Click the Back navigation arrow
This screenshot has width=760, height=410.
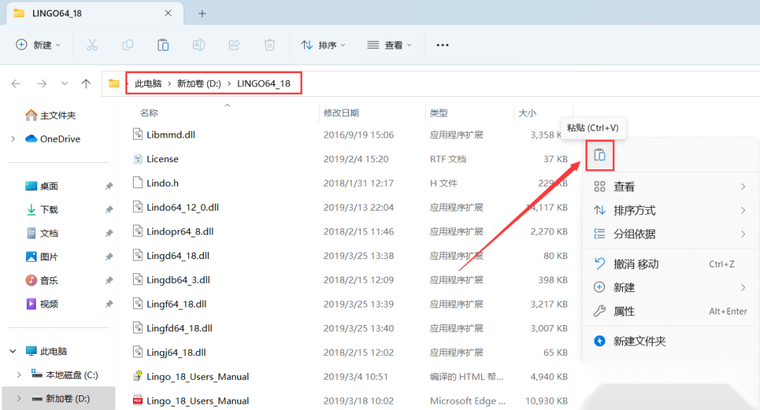[16, 83]
